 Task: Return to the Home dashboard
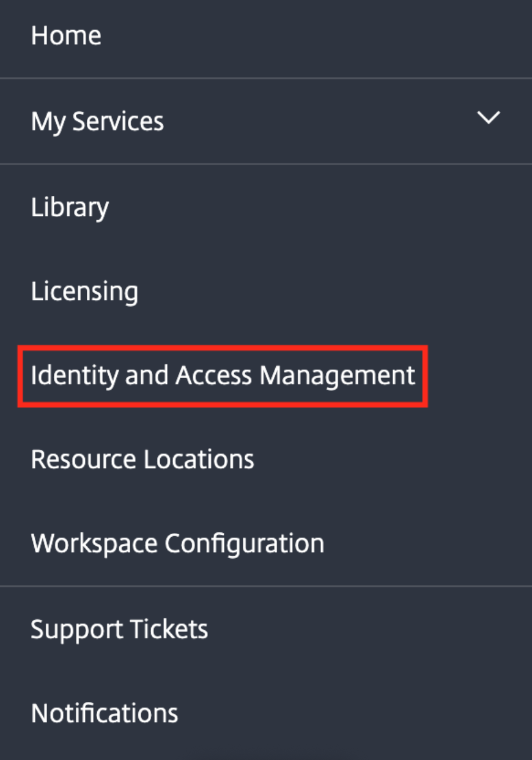pos(66,35)
